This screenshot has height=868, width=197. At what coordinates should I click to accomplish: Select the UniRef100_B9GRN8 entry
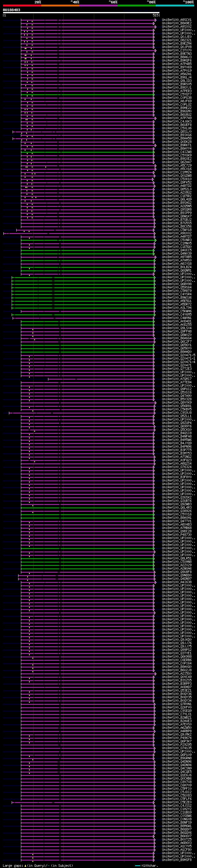pos(177,758)
